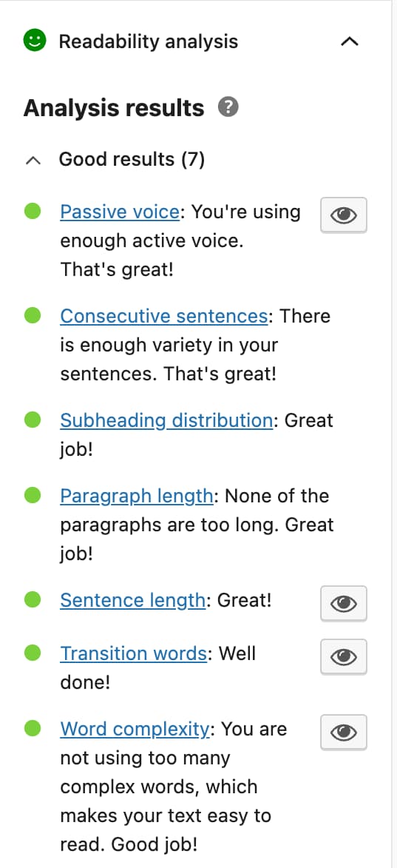Click the green bullet beside Paragraph length

(33, 495)
